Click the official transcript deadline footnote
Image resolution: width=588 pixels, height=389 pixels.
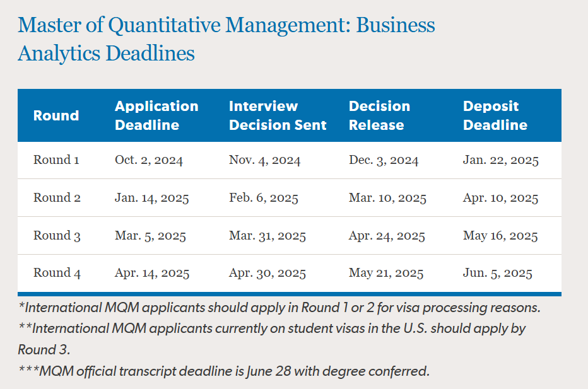tap(223, 371)
